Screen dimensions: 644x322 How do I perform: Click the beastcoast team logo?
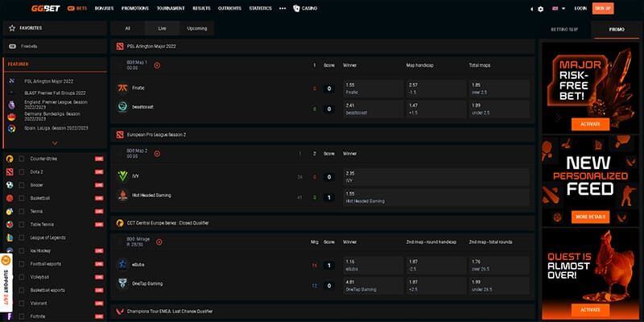point(123,107)
